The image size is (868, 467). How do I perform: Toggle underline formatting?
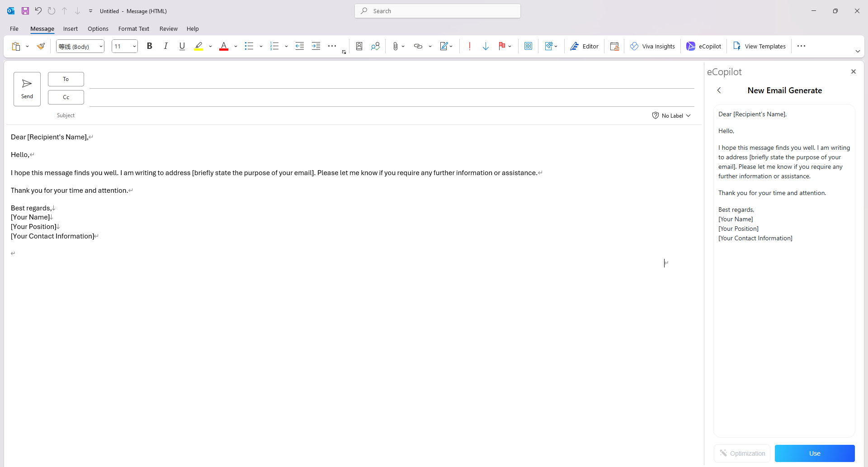tap(182, 46)
